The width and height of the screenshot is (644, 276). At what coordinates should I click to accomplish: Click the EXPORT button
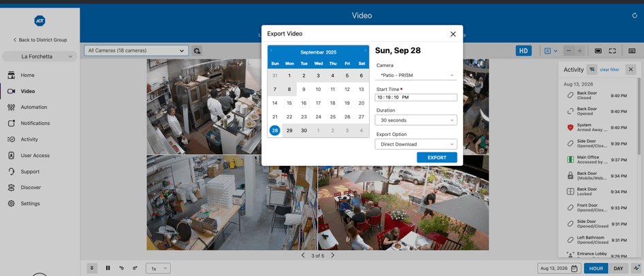436,158
